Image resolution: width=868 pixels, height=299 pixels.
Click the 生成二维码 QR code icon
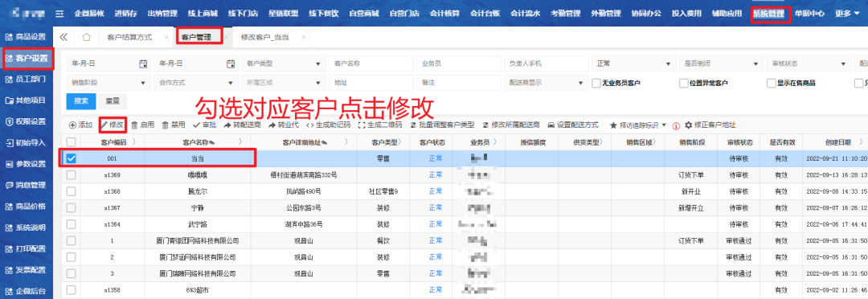tap(362, 125)
